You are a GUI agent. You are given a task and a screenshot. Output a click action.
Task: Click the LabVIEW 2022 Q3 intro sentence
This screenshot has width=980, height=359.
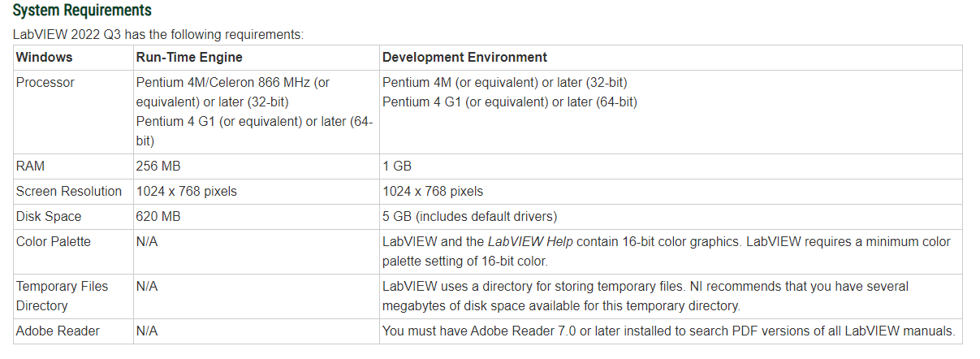pyautogui.click(x=158, y=35)
